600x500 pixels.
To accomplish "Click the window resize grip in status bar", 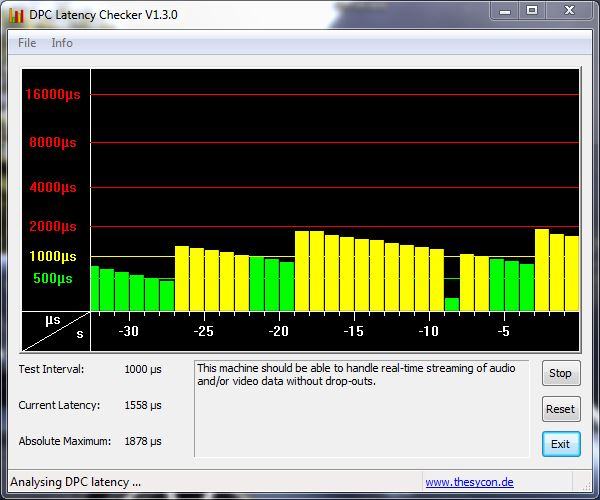I will click(x=586, y=486).
